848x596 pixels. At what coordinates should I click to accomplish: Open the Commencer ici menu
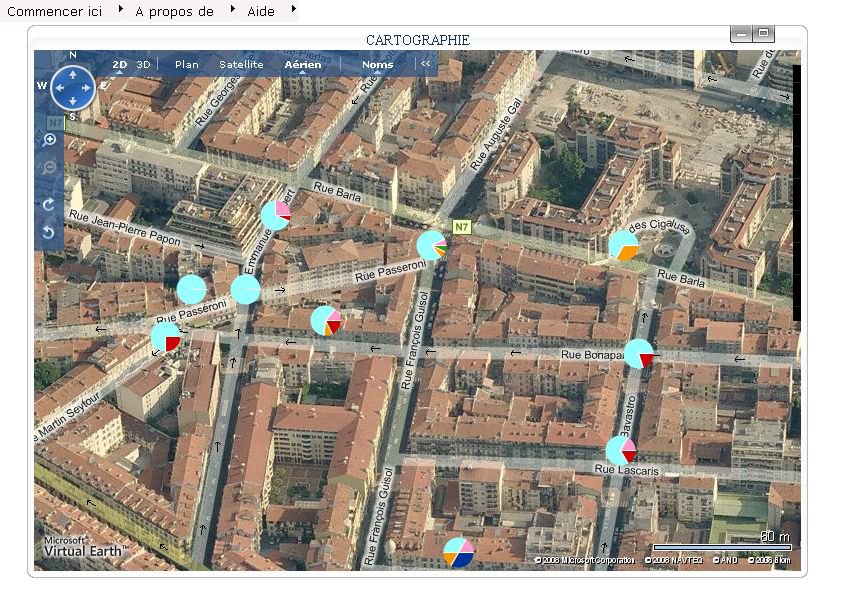click(55, 11)
